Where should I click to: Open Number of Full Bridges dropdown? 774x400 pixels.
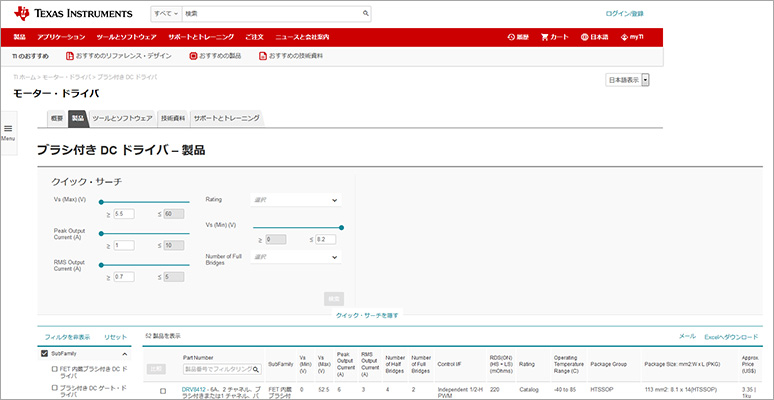tap(296, 257)
